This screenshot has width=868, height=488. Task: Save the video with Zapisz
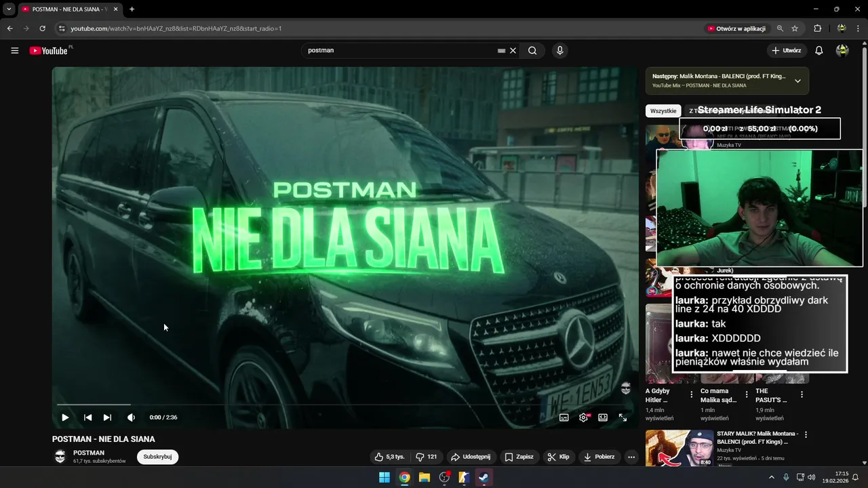tap(519, 457)
